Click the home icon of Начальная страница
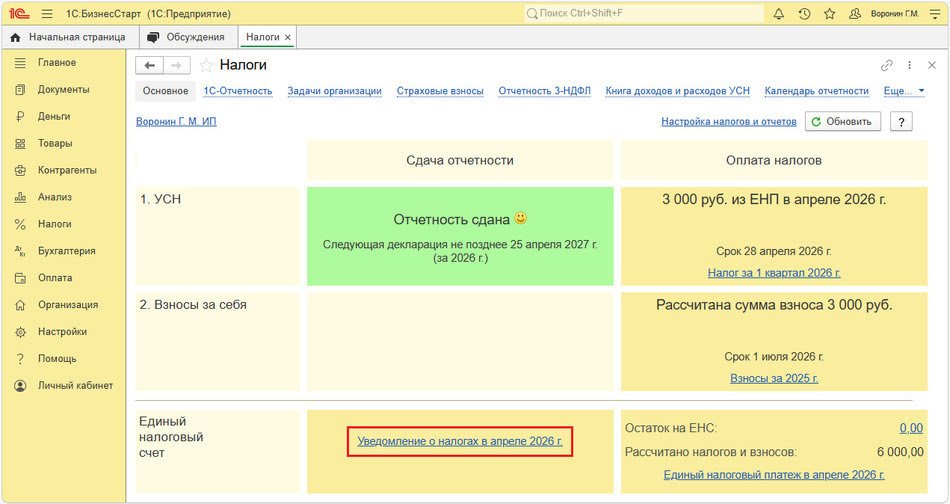Image resolution: width=950 pixels, height=504 pixels. (16, 38)
